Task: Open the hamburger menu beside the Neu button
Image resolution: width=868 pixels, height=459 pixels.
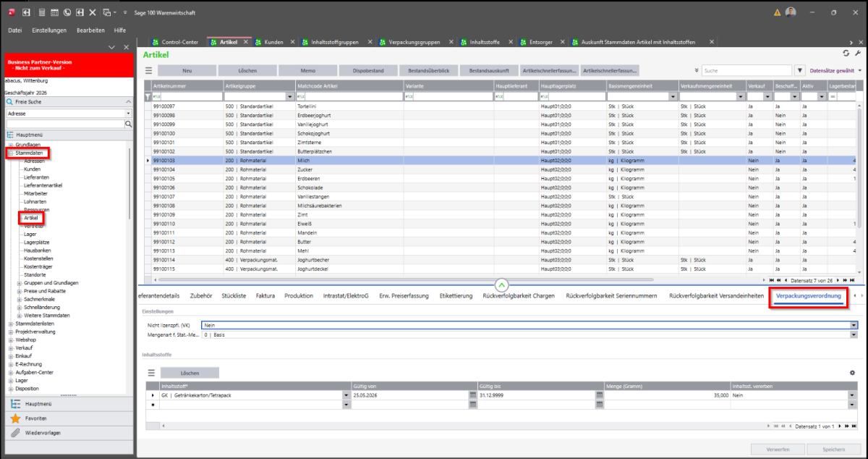Action: 149,70
